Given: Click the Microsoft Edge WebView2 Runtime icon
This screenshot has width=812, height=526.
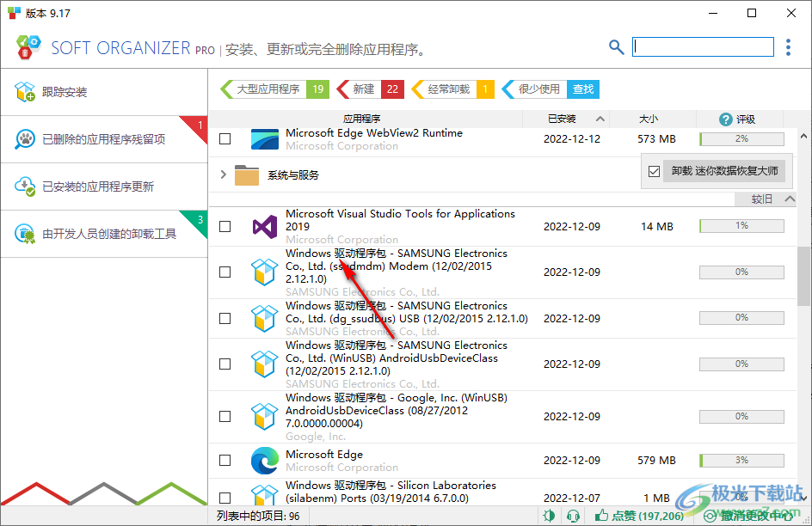Looking at the screenshot, I should click(265, 139).
